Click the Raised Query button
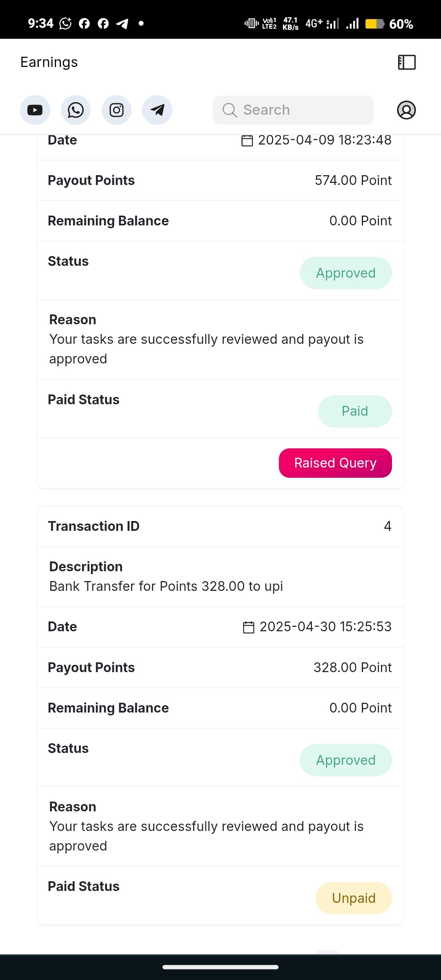441x980 pixels. coord(335,463)
